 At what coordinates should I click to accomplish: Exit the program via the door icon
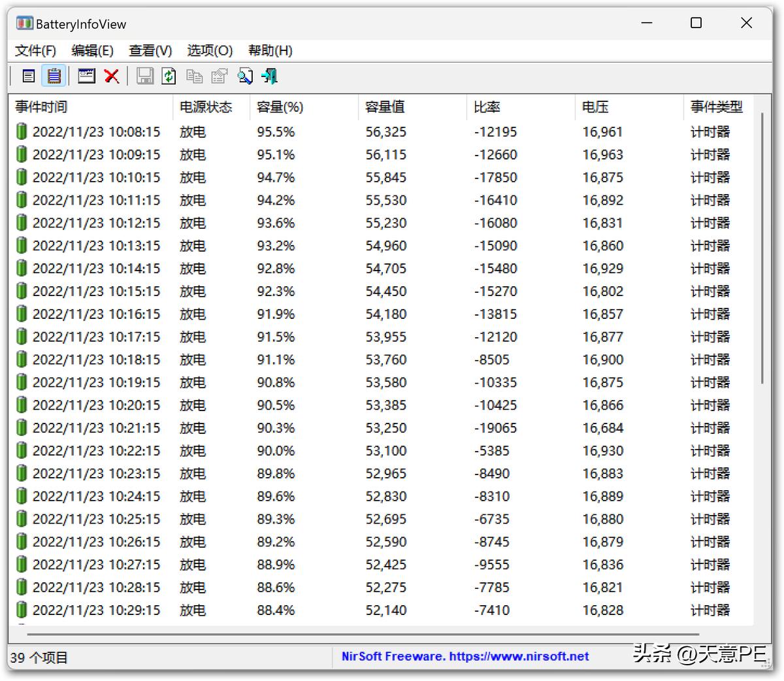click(269, 76)
